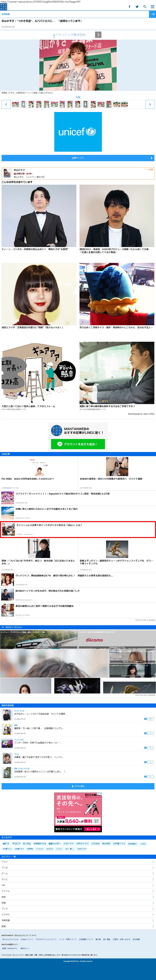Expand the マンガ category row
Image resolution: width=156 pixels, height=980 pixels.
coord(78,867)
